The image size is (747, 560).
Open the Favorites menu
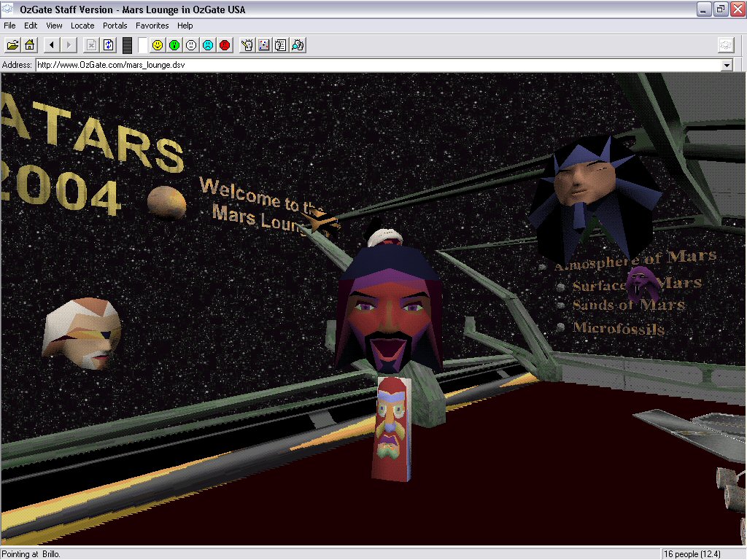click(x=152, y=26)
